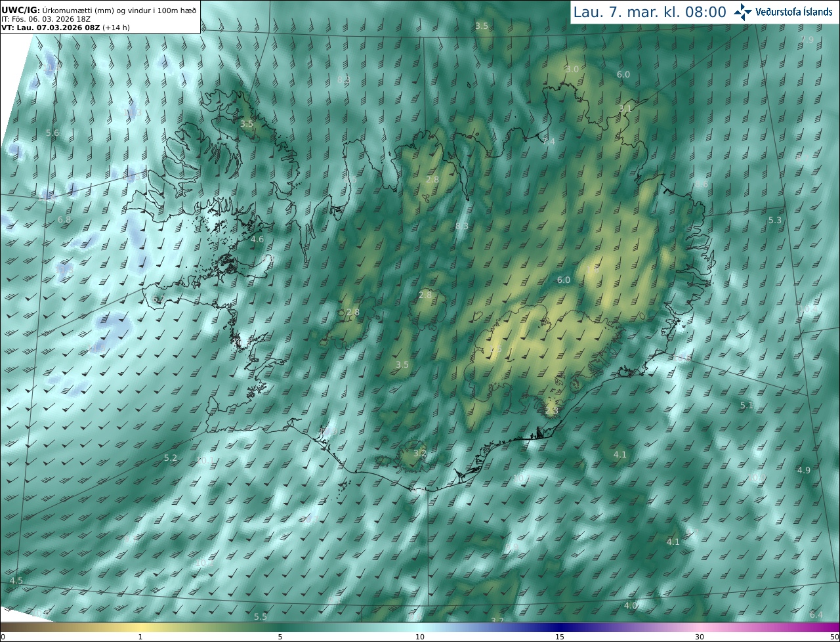The height and width of the screenshot is (642, 840).
Task: Click the '4.9' wind value label
Action: (804, 470)
